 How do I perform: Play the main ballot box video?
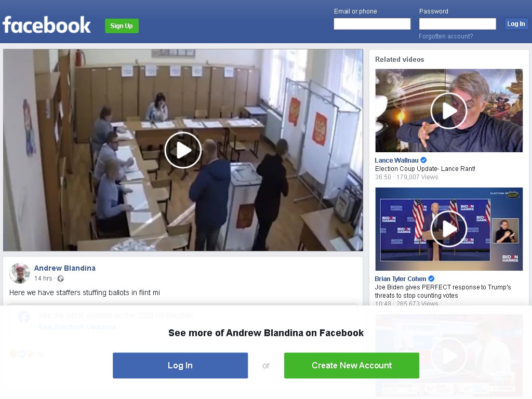[183, 150]
